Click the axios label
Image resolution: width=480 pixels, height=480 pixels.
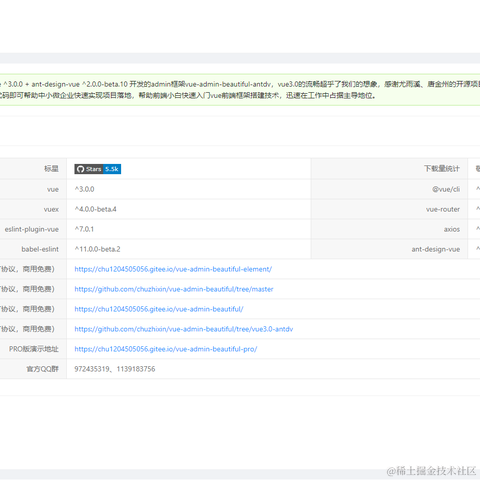pyautogui.click(x=452, y=229)
